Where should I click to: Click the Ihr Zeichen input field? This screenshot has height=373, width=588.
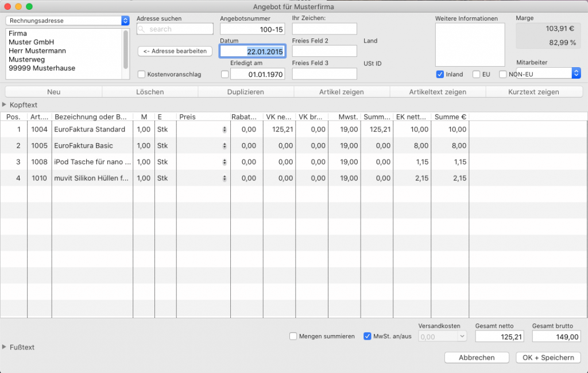(x=324, y=29)
